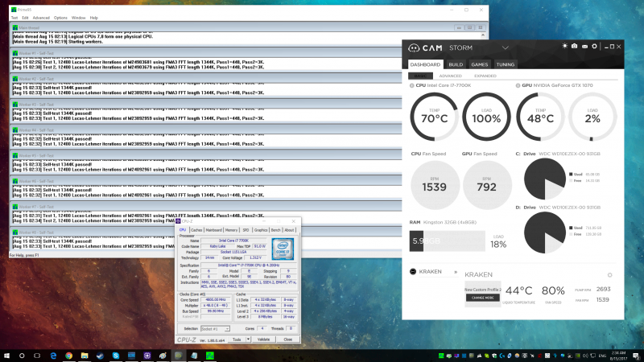Open the Memory tab in CPU-Z
The width and height of the screenshot is (644, 362).
(x=231, y=230)
